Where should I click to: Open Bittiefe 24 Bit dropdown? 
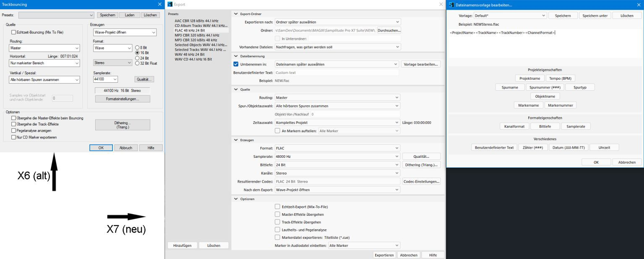tap(337, 165)
